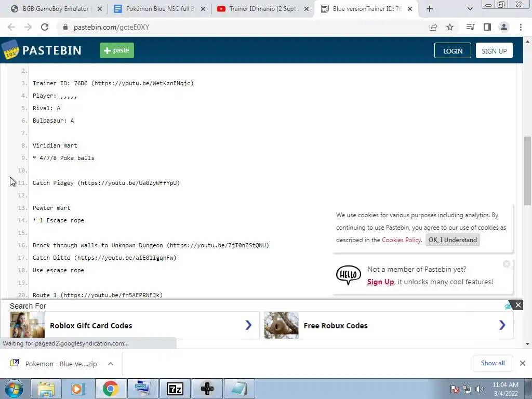532x399 pixels.
Task: Toggle the browser side panel icon
Action: coord(487,27)
